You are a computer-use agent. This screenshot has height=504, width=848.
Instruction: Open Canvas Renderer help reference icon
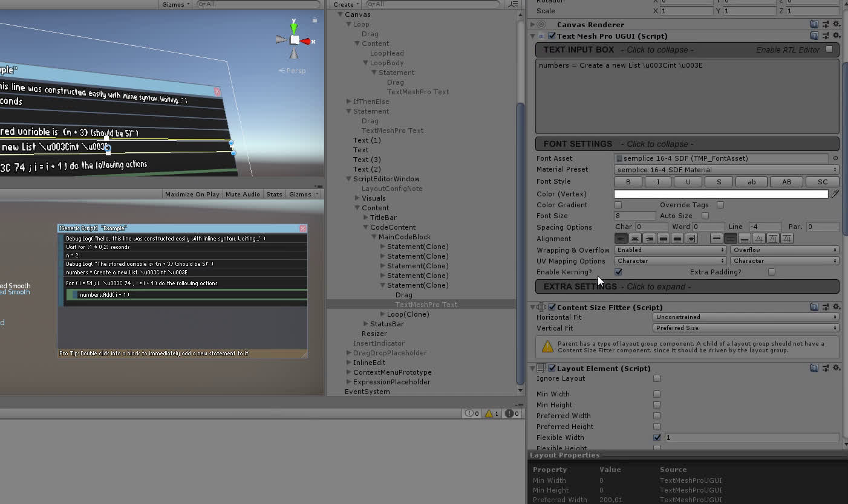point(815,25)
